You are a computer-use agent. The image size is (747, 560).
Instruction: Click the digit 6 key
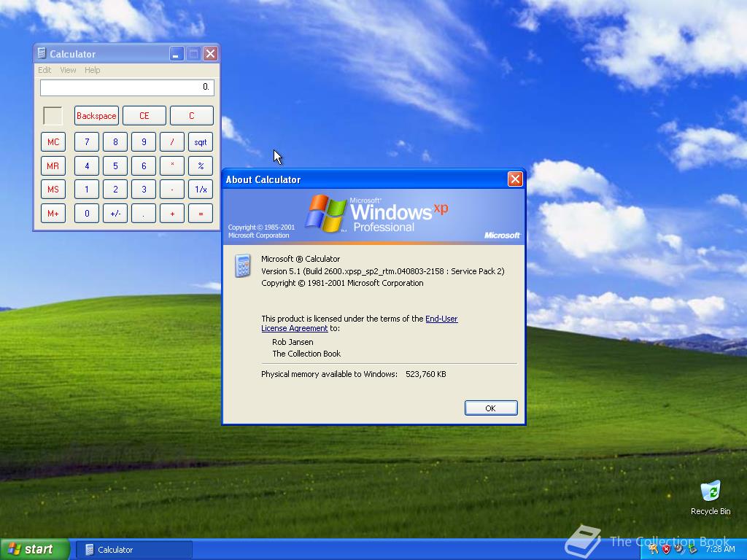[x=144, y=166]
